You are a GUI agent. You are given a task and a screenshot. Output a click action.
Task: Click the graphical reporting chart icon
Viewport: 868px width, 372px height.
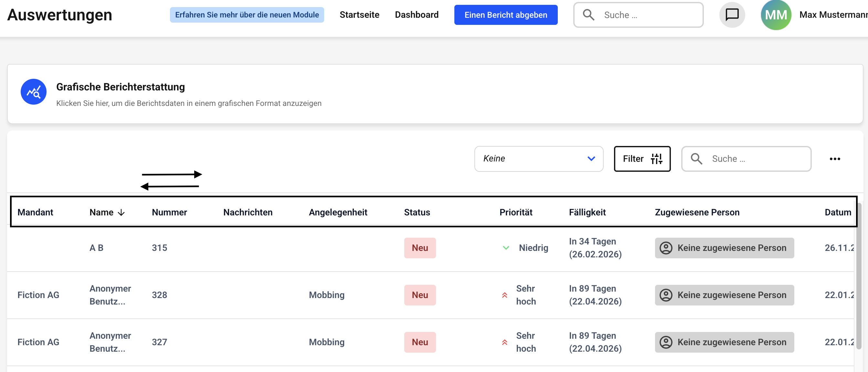tap(33, 92)
